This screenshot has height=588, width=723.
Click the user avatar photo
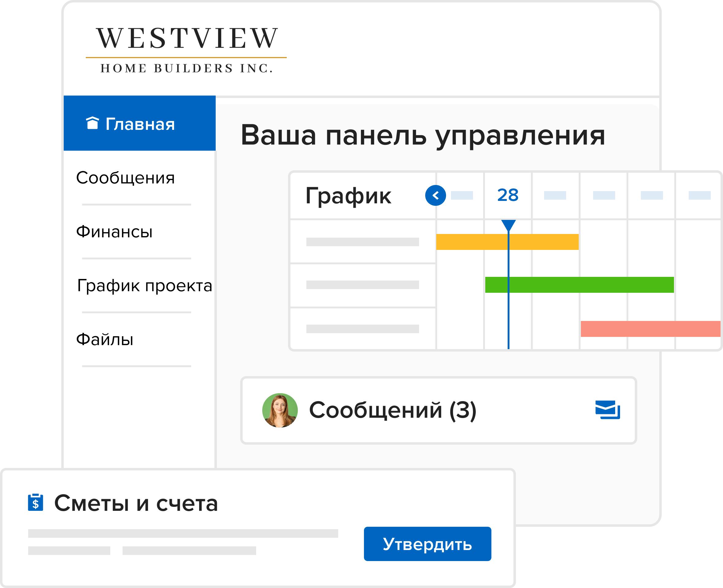click(x=280, y=410)
